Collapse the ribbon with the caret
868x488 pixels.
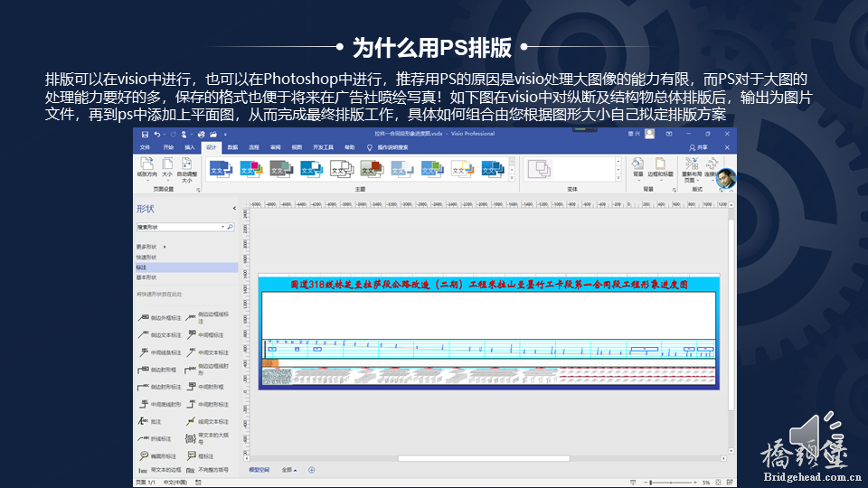click(731, 190)
